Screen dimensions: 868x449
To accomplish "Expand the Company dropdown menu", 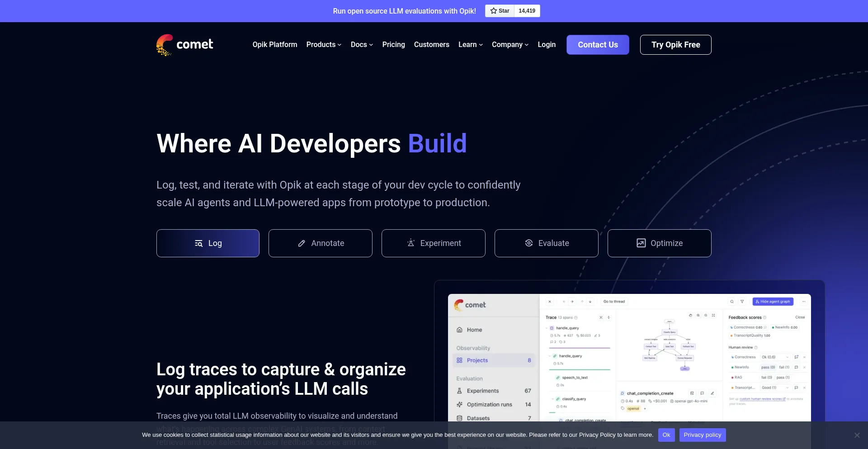I will point(510,45).
